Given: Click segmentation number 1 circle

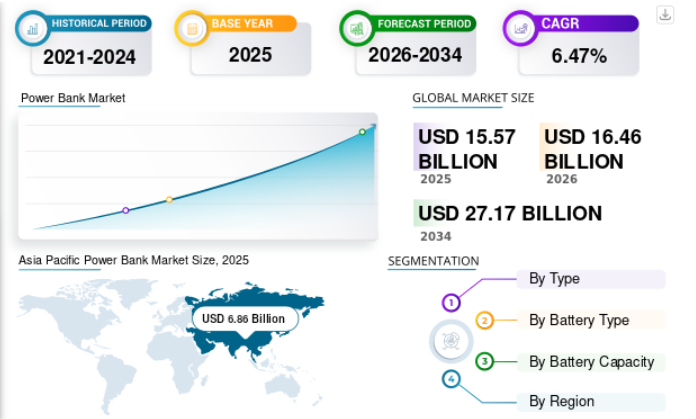Looking at the screenshot, I should [x=451, y=303].
